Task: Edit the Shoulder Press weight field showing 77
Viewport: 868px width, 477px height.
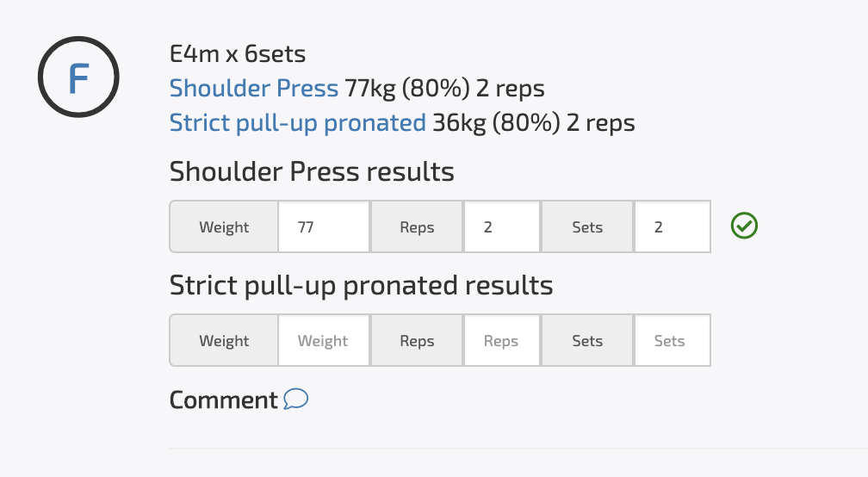Action: 324,227
